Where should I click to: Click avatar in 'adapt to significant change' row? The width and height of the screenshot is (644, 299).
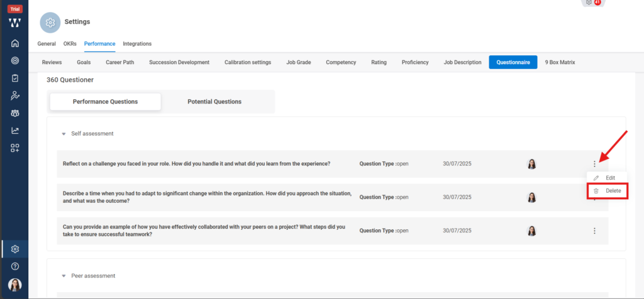pyautogui.click(x=531, y=197)
